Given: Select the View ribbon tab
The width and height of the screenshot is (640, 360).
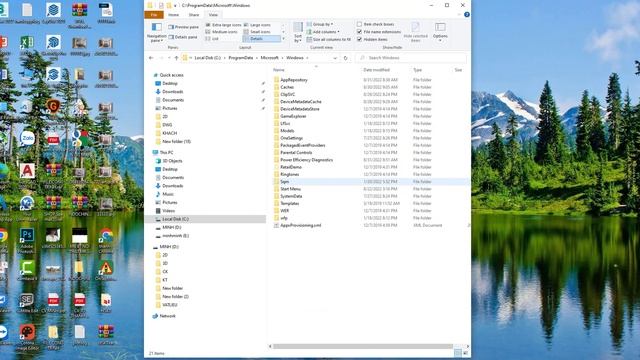Looking at the screenshot, I should click(x=213, y=15).
